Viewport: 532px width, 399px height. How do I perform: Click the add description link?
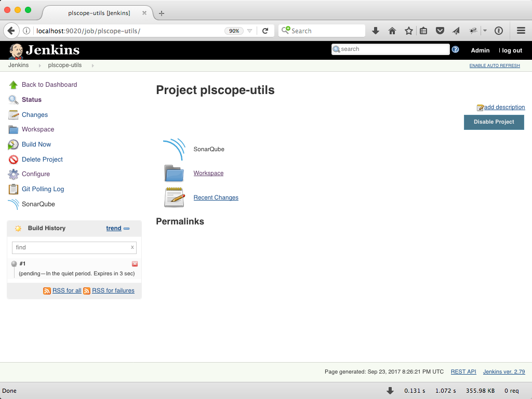tap(504, 107)
